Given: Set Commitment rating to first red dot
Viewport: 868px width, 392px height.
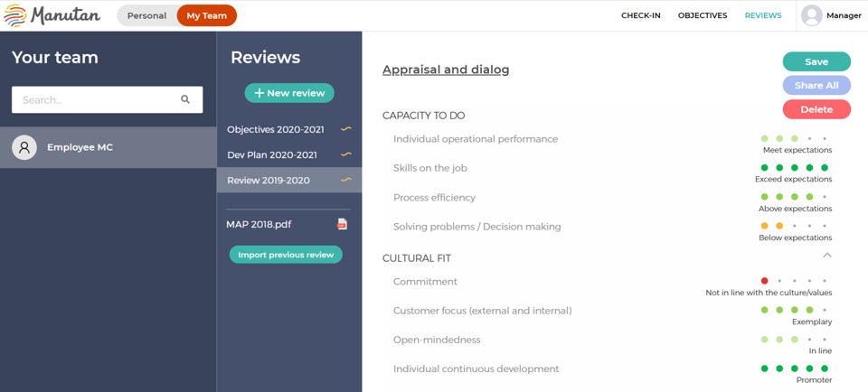Looking at the screenshot, I should point(765,281).
